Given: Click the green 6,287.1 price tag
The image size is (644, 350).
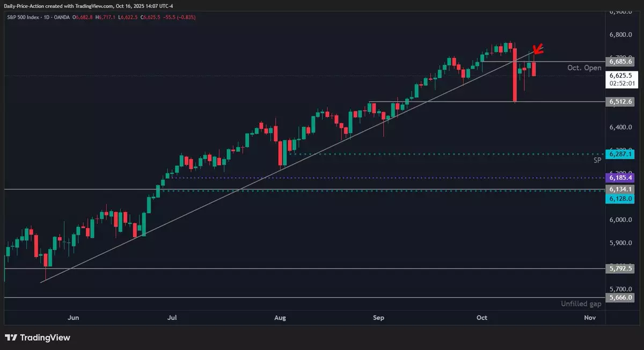Looking at the screenshot, I should (x=621, y=154).
